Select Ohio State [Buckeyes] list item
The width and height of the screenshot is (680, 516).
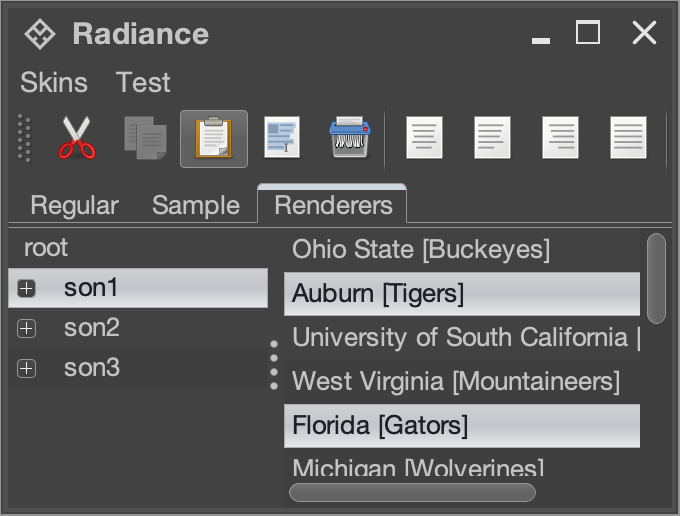(x=462, y=249)
